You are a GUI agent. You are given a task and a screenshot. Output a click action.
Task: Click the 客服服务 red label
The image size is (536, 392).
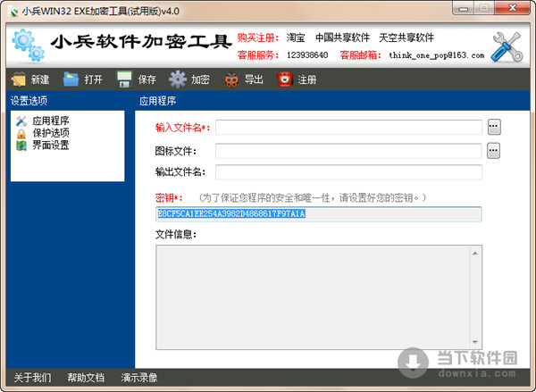(x=258, y=55)
